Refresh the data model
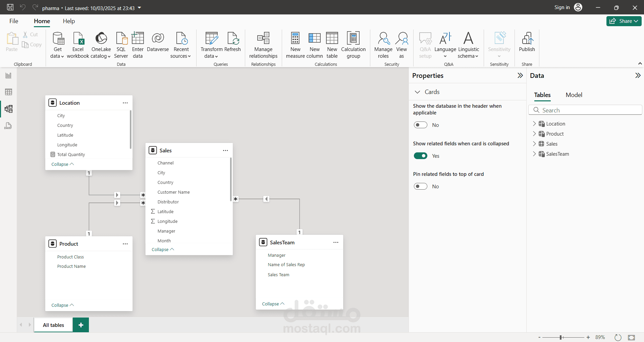Viewport: 644px width, 342px height. click(232, 42)
